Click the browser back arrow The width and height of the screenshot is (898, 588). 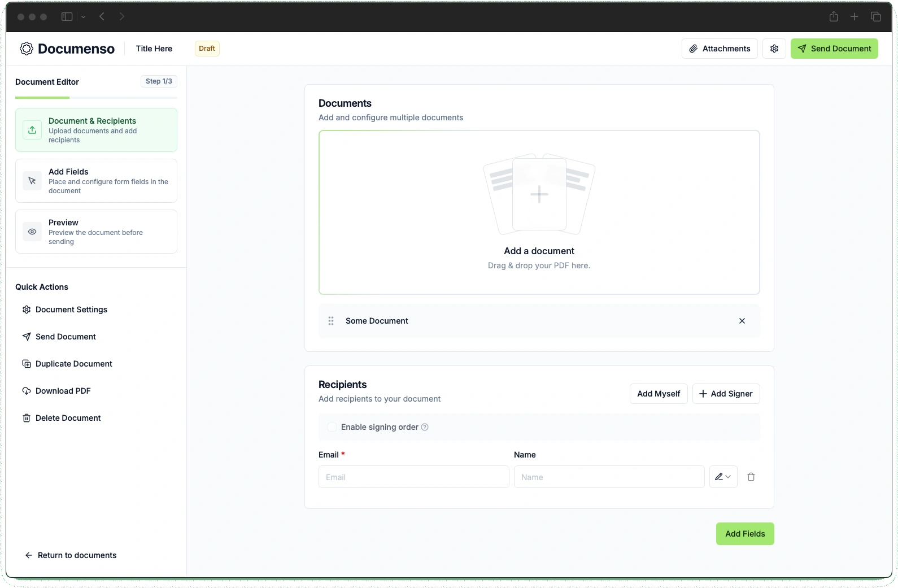tap(102, 17)
